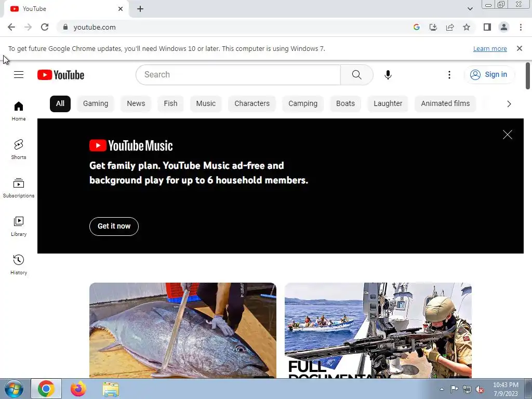
Task: Click the network tray icon
Action: coord(467,390)
